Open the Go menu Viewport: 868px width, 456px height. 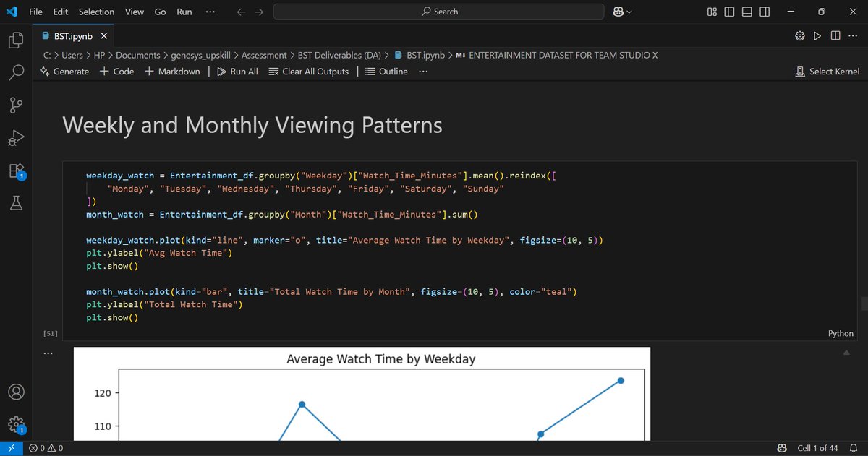point(160,12)
